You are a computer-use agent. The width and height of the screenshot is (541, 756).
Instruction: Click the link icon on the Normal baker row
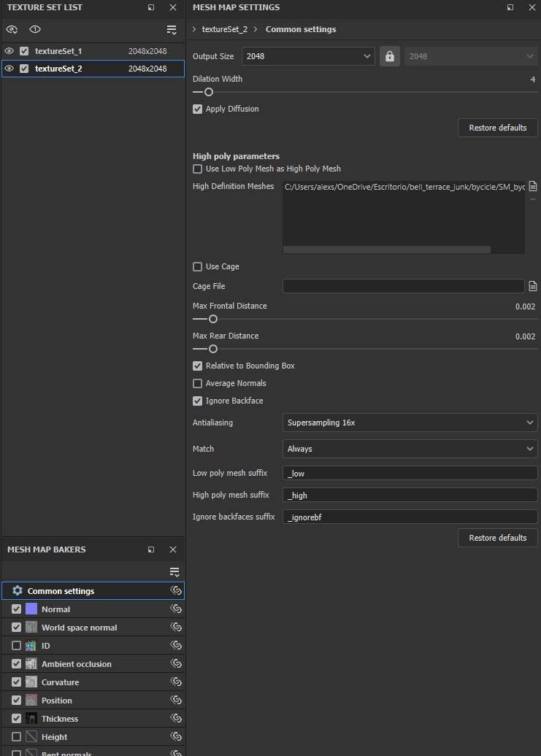176,609
